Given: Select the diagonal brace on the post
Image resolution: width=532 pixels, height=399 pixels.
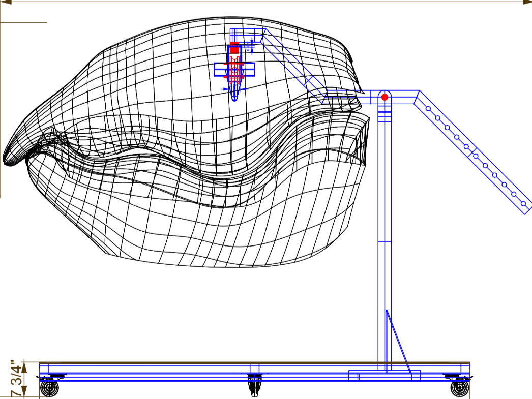Looking at the screenshot, I should click(399, 341).
